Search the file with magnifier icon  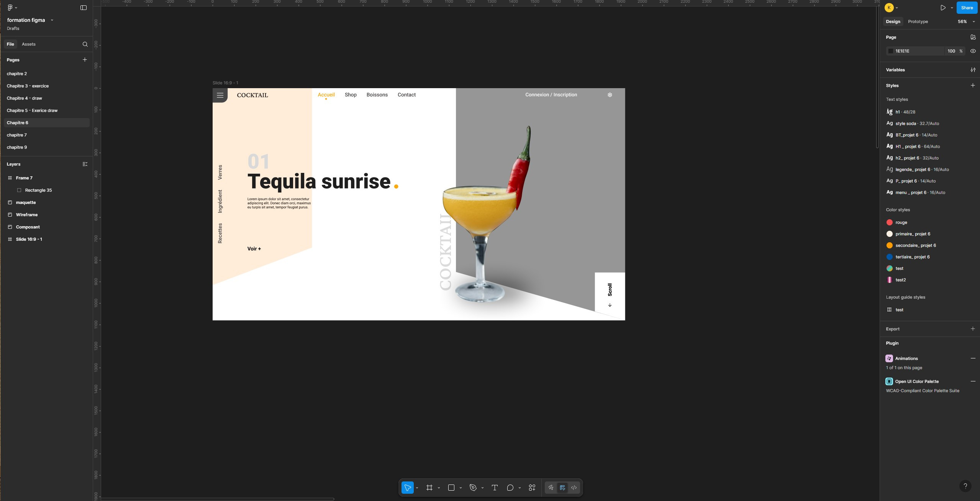(x=85, y=44)
